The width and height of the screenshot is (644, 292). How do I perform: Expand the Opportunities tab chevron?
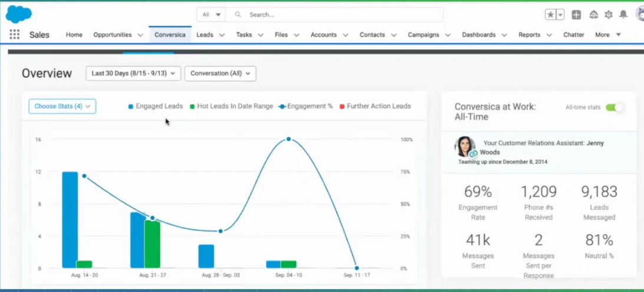(140, 35)
